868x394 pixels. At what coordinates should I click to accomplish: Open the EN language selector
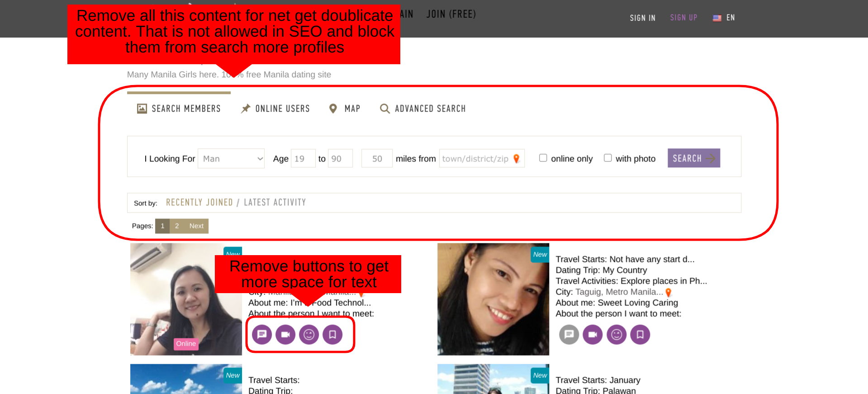pos(724,18)
